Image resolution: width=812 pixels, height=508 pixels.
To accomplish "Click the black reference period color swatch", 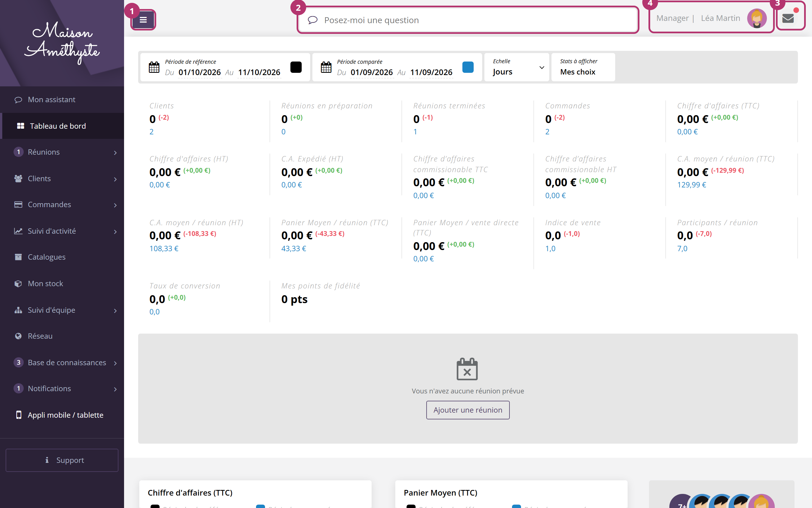I will pyautogui.click(x=296, y=67).
